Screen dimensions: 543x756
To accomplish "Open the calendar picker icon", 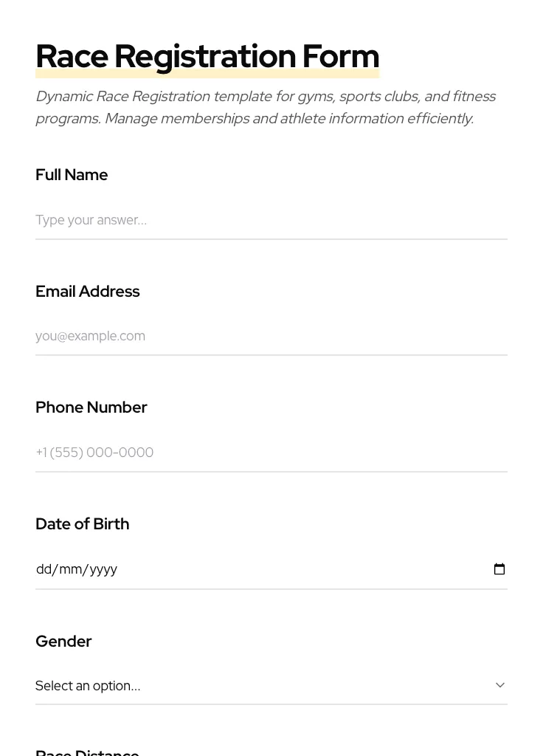I will point(499,569).
